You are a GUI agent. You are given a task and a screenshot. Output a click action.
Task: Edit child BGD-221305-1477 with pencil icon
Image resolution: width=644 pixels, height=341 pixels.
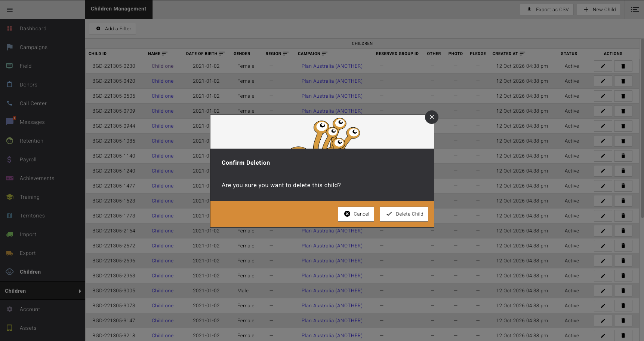point(603,186)
